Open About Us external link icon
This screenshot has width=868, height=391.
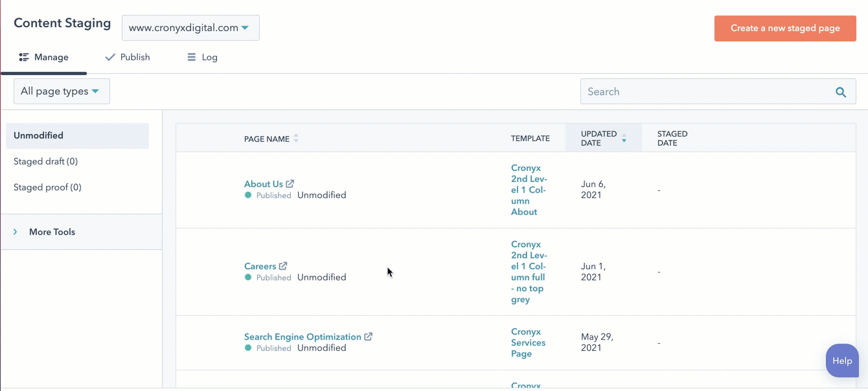(x=290, y=184)
